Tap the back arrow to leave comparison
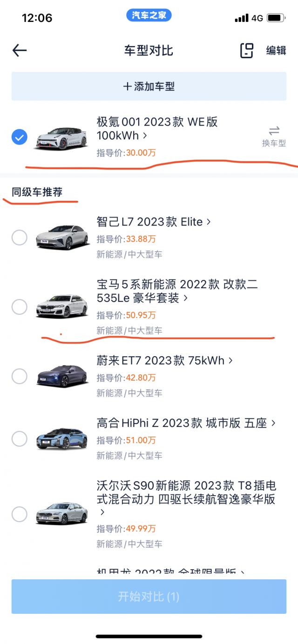This screenshot has height=644, width=298. (19, 50)
